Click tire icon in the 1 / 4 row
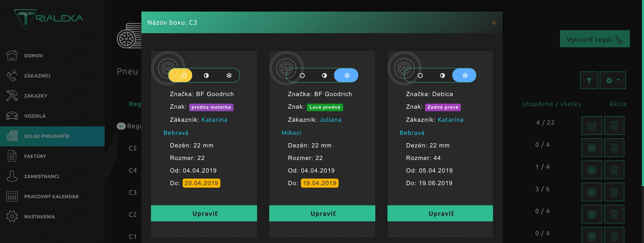Screen dimensions: 644x243 [x=592, y=170]
